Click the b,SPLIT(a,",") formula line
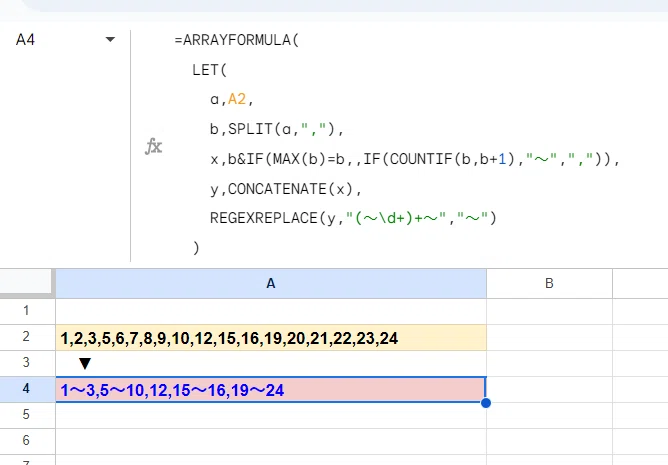The width and height of the screenshot is (668, 465). pyautogui.click(x=277, y=129)
